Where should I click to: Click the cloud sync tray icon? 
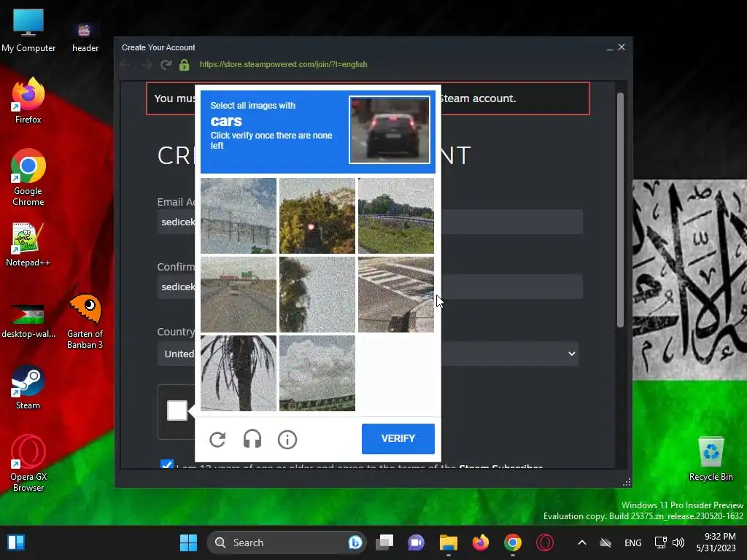pyautogui.click(x=605, y=542)
